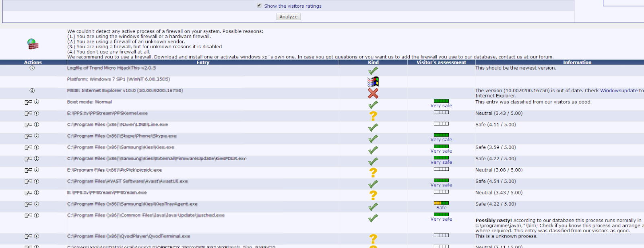Open info icon for Internet Explorer v10.0 row
Viewport: 644px width, 248px height.
coord(32,91)
